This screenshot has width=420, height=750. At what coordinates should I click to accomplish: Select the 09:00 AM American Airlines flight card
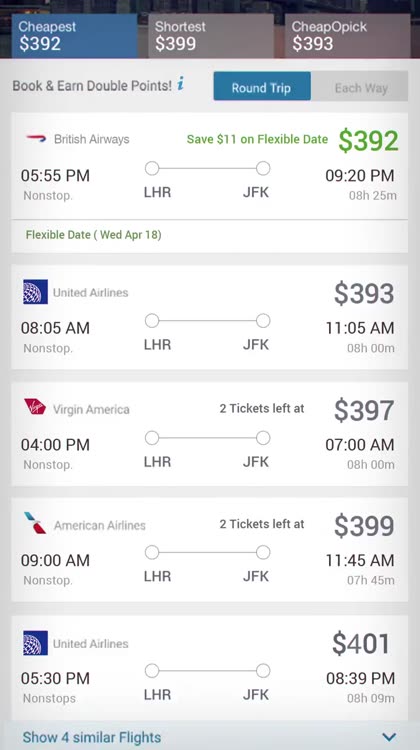point(210,550)
